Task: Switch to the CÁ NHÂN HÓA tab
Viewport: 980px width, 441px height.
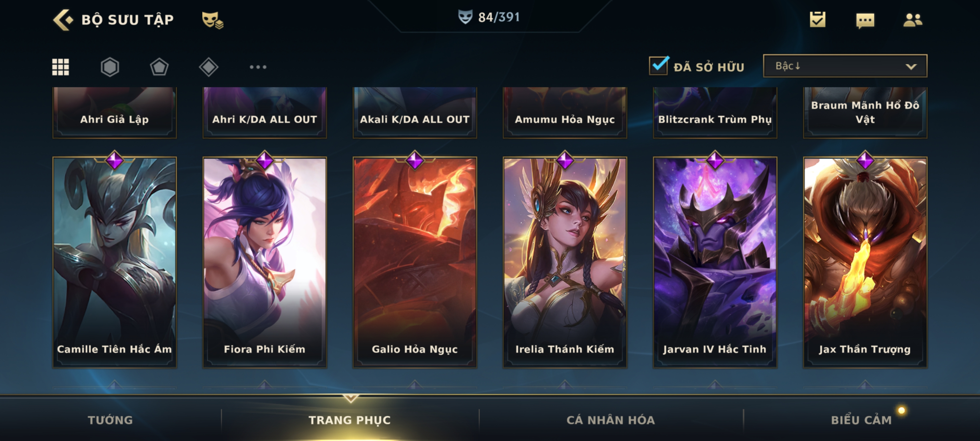Action: point(611,420)
